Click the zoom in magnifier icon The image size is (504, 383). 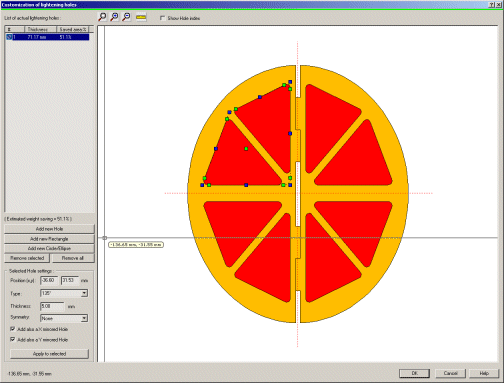point(114,17)
